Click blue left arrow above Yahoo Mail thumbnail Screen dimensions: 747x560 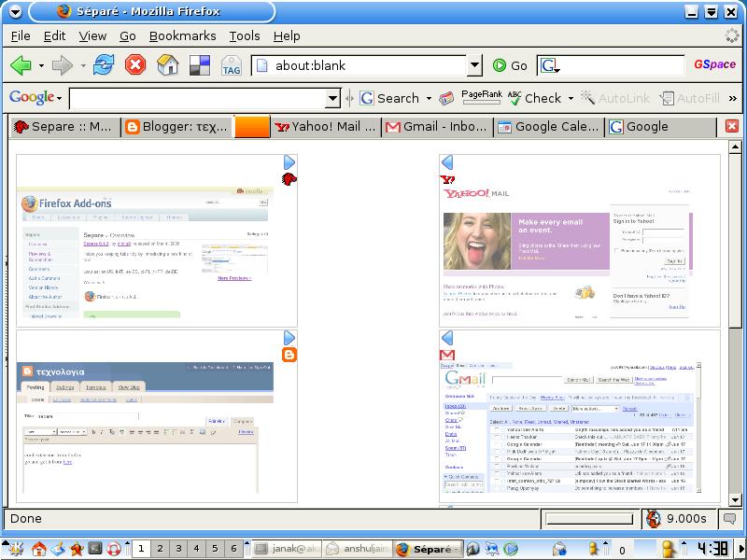[x=447, y=162]
